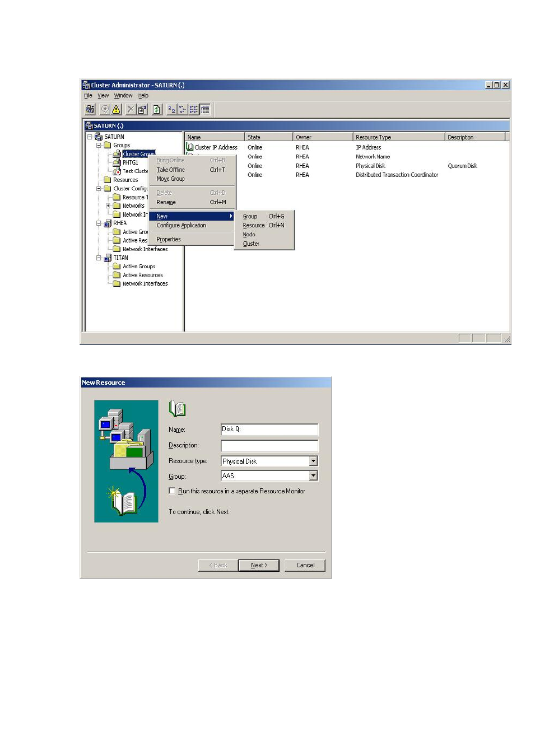Image resolution: width=535 pixels, height=756 pixels.
Task: Click the Back button in New Resource
Action: point(218,565)
